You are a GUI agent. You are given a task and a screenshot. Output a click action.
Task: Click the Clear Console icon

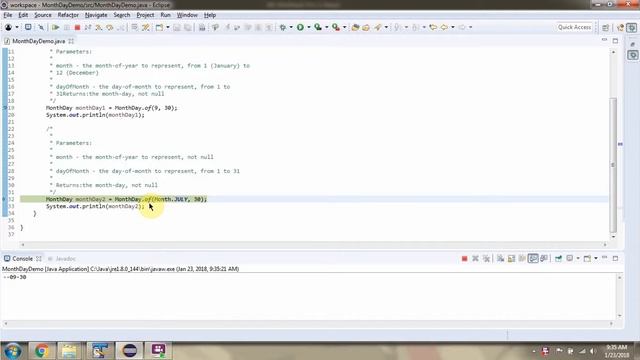[x=500, y=259]
